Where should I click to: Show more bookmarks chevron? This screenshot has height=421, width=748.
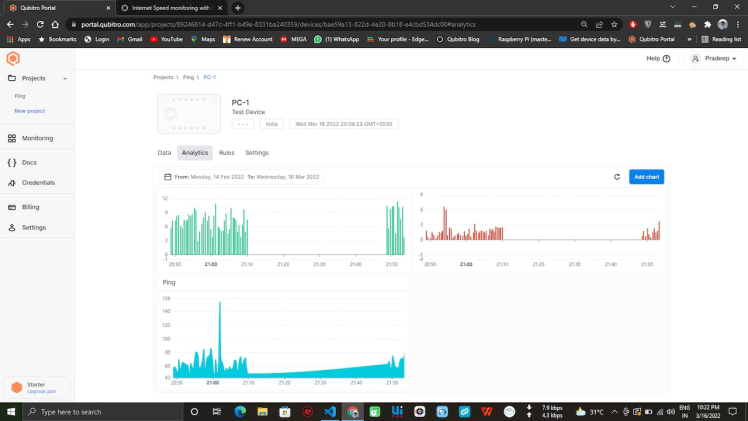(x=689, y=39)
